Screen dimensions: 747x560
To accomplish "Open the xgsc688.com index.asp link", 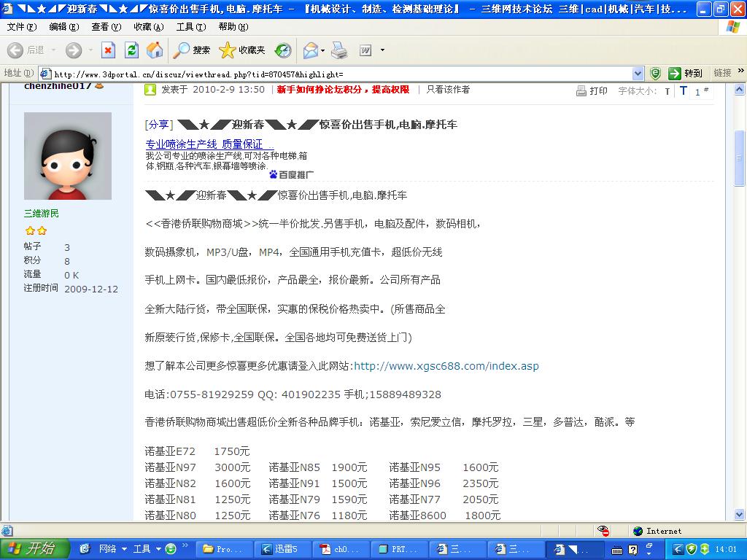I will pos(446,366).
